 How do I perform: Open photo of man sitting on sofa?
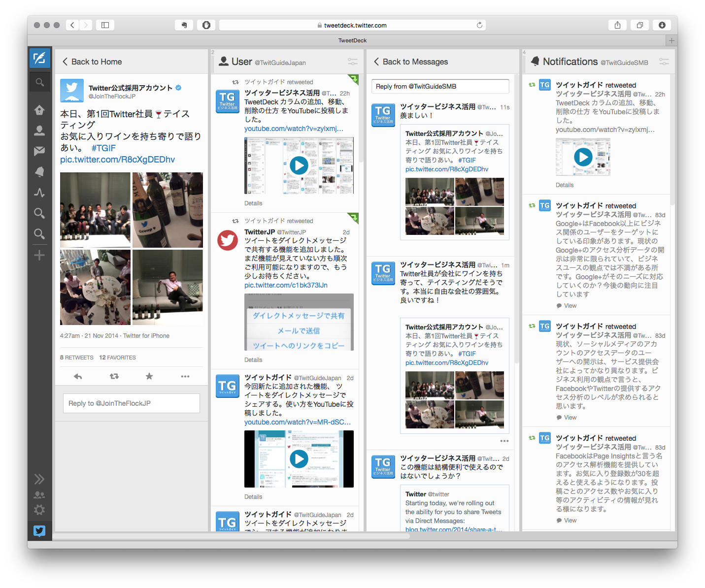(168, 287)
